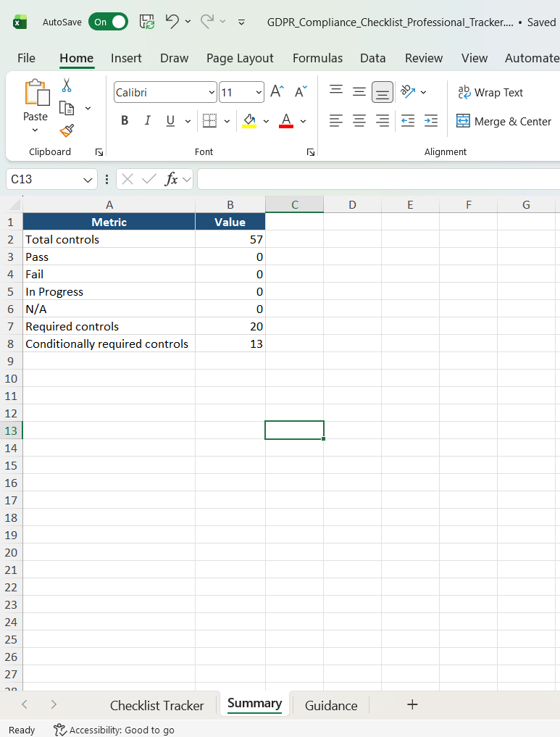Screen dimensions: 560x737
Task: Open Customize Quick Access Toolbar menu
Action: pyautogui.click(x=241, y=22)
